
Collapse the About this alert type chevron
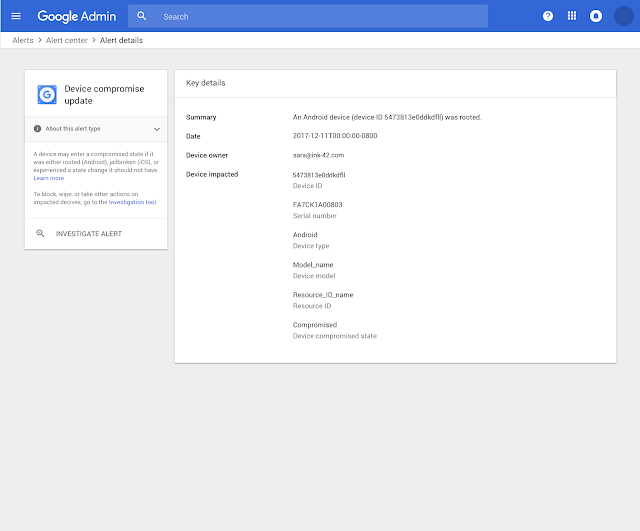click(x=157, y=129)
